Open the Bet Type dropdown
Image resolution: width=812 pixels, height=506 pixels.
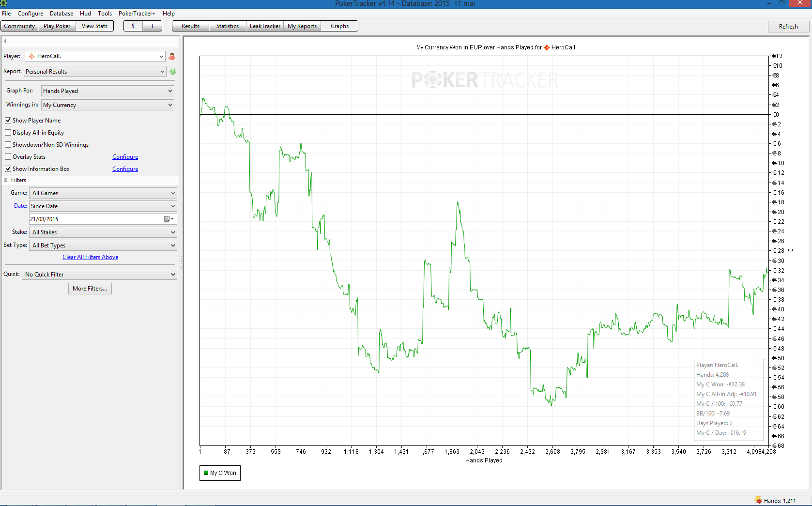coord(103,245)
